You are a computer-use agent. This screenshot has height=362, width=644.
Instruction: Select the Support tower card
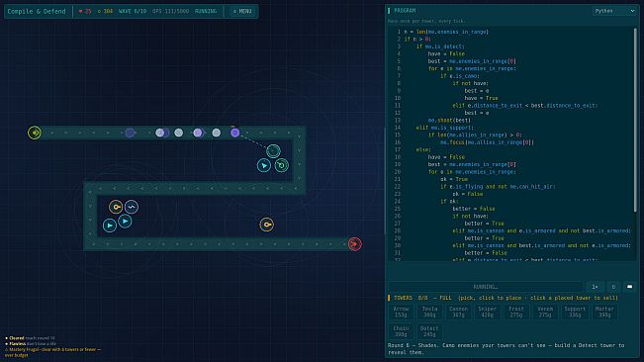(574, 312)
